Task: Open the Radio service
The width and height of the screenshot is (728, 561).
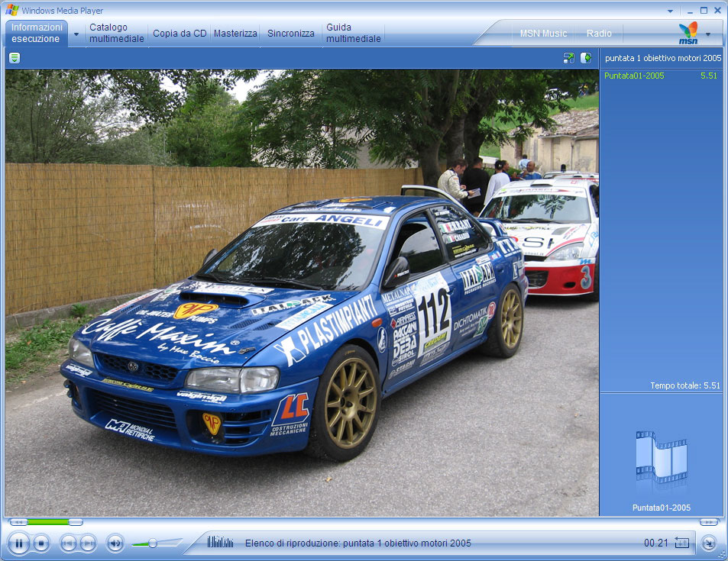Action: (x=599, y=34)
